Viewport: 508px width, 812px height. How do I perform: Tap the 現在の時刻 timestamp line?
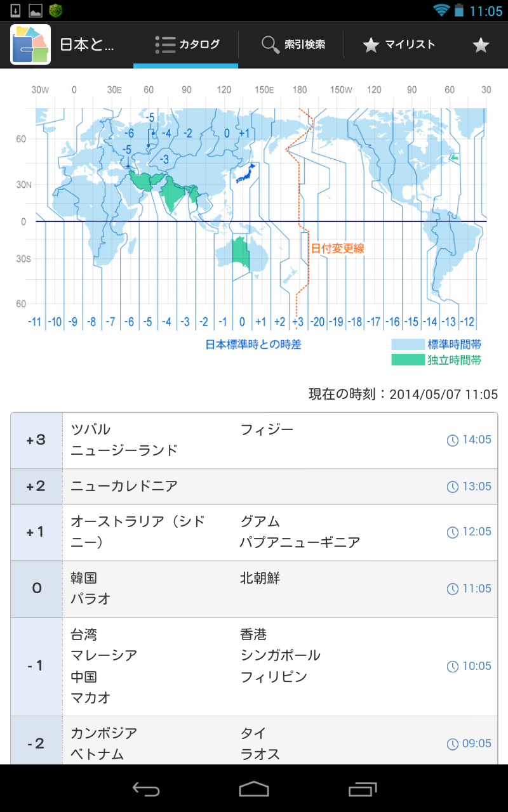point(403,394)
